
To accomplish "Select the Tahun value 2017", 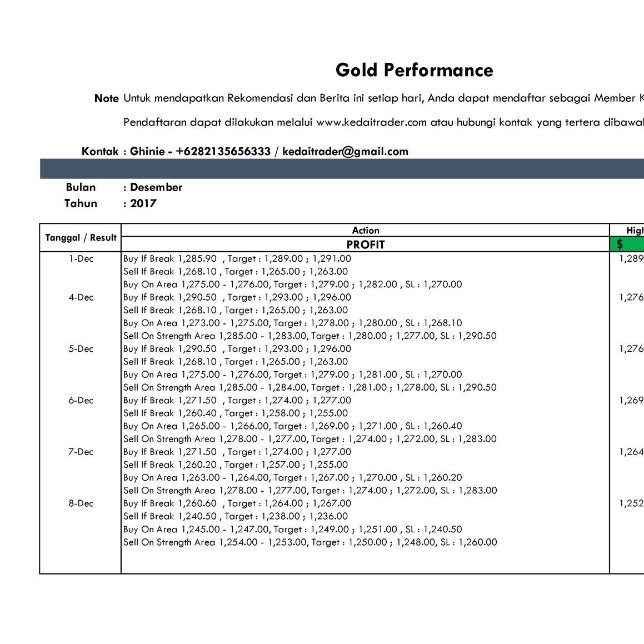I will pyautogui.click(x=143, y=203).
